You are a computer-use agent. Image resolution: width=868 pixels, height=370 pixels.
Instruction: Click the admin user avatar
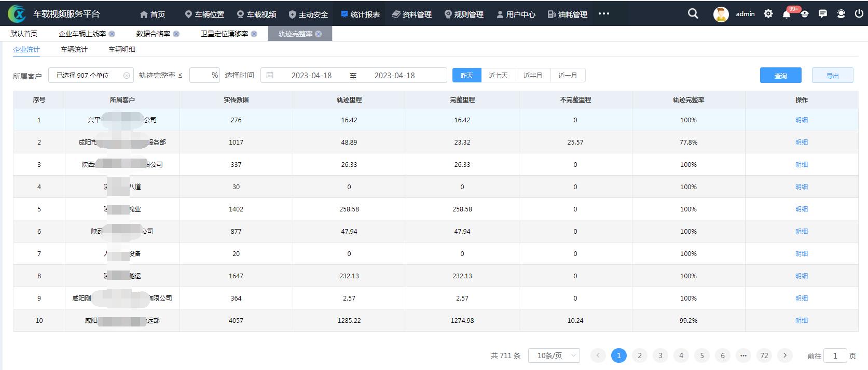pos(721,14)
